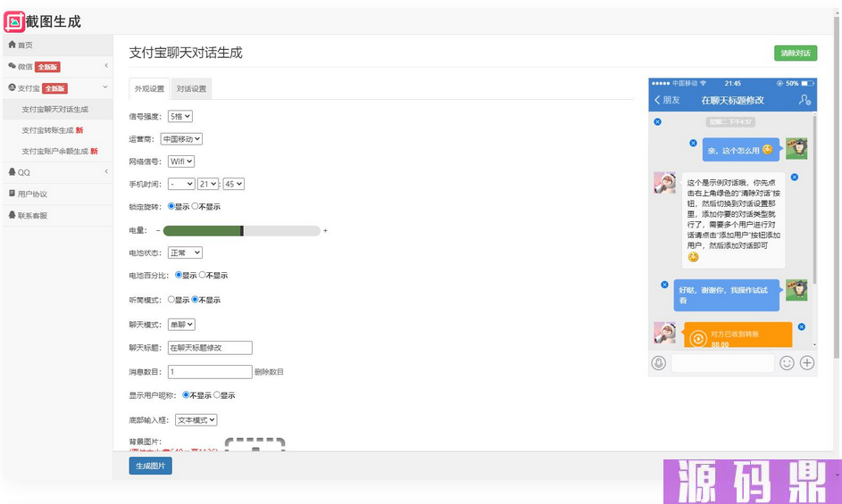The width and height of the screenshot is (842, 504).
Task: Open the 信号强度 dropdown
Action: 179,117
